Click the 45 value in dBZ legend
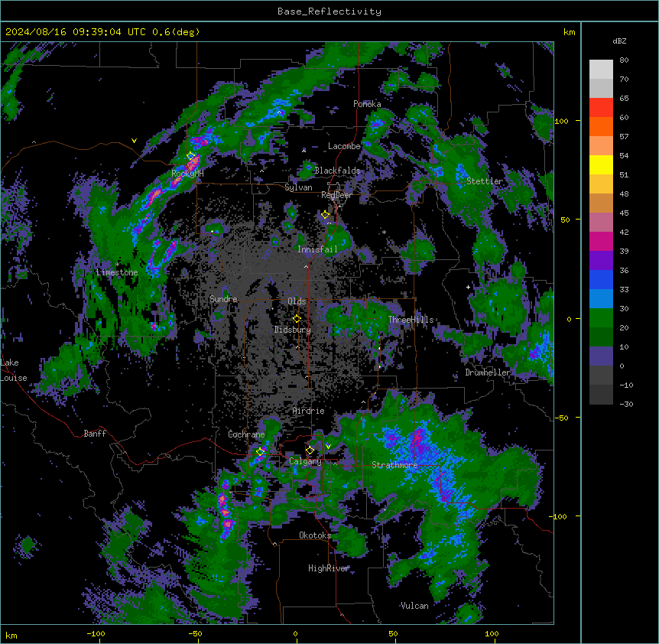 pos(624,213)
